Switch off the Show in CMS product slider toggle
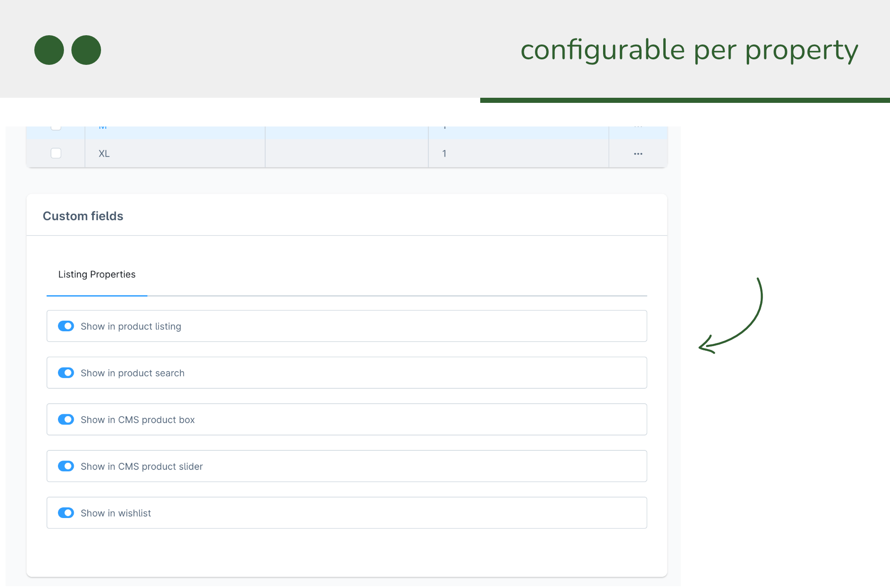Image resolution: width=890 pixels, height=588 pixels. click(66, 466)
